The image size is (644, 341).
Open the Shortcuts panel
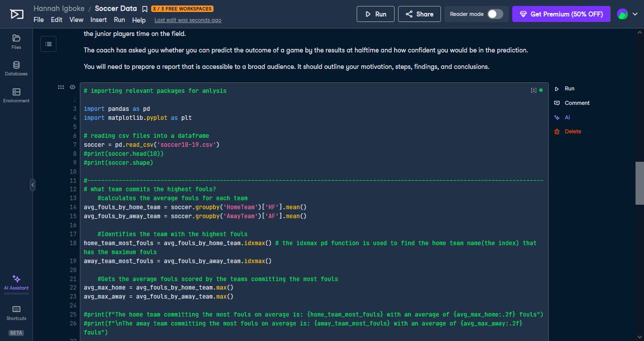pyautogui.click(x=16, y=313)
